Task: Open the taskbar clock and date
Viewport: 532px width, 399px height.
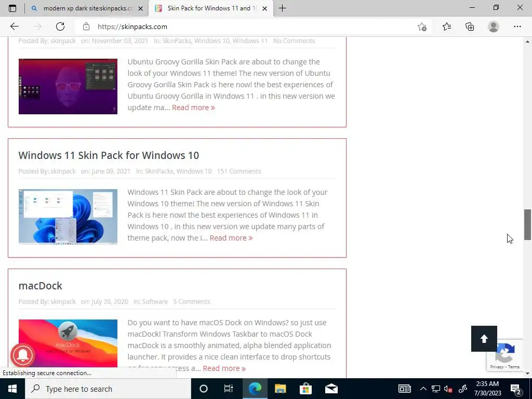Action: [x=487, y=389]
